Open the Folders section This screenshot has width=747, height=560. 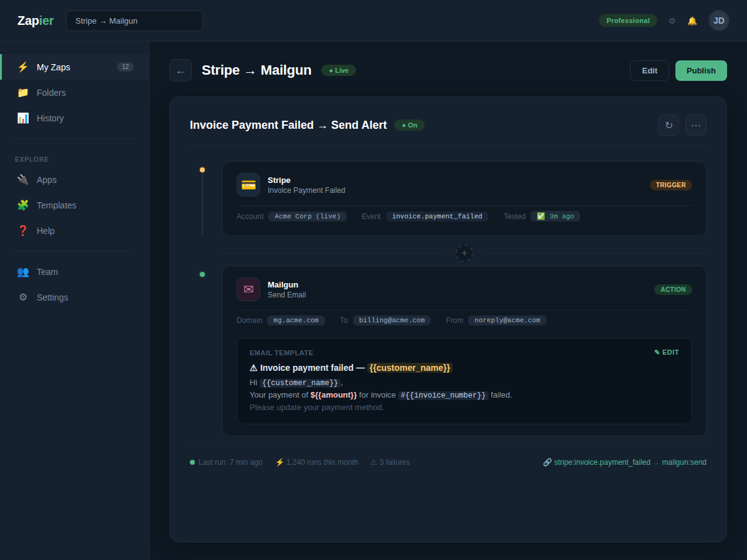point(75,92)
